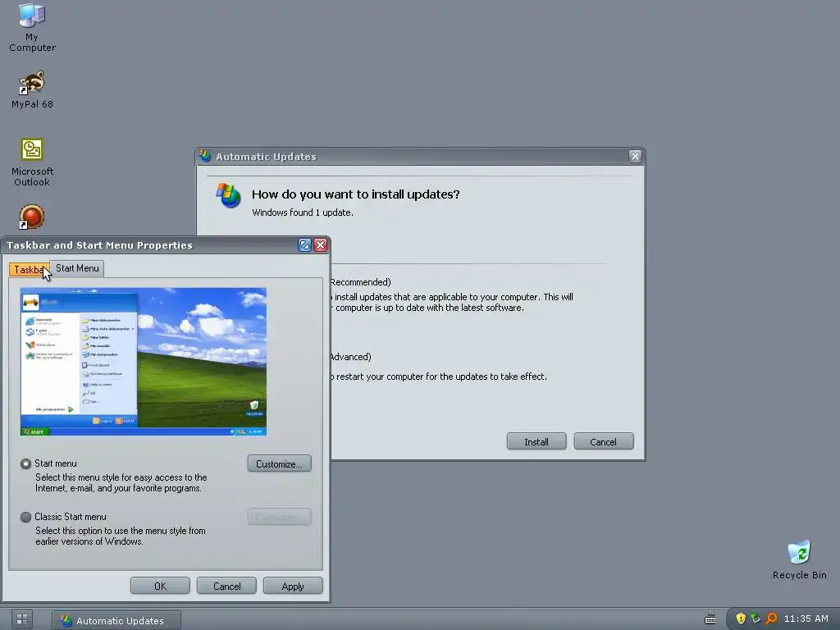The image size is (840, 630).
Task: Switch to the Start Menu tab
Action: pyautogui.click(x=77, y=268)
